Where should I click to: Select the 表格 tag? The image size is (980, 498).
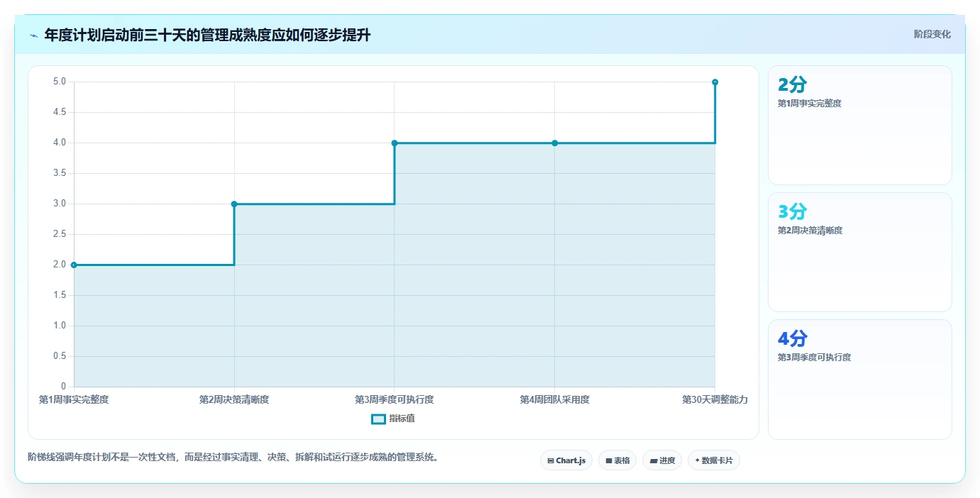(617, 460)
